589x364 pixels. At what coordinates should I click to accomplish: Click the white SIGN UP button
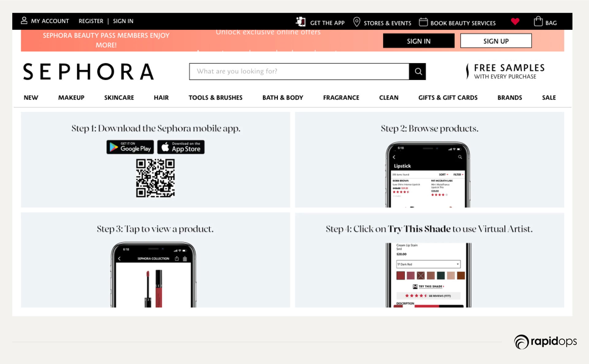pos(496,41)
